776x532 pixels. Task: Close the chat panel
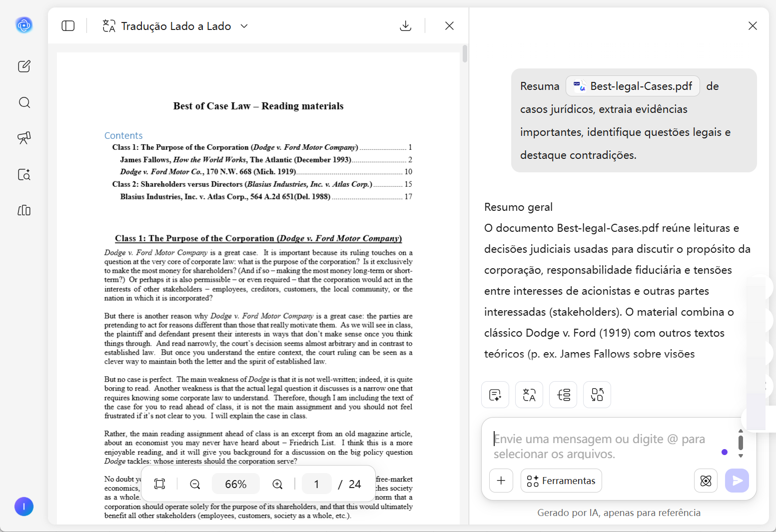pyautogui.click(x=753, y=26)
